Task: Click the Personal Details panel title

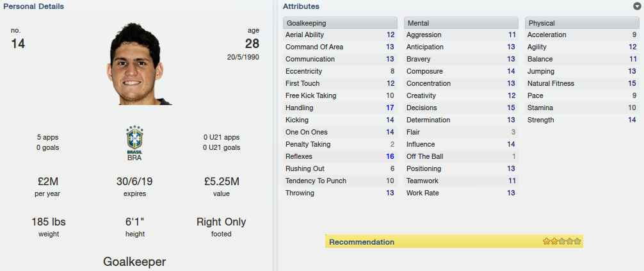Action: click(34, 6)
